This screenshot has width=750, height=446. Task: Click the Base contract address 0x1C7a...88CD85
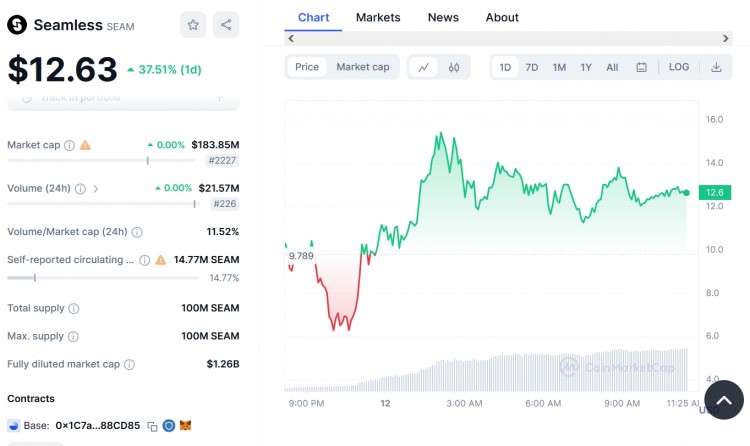tap(98, 425)
